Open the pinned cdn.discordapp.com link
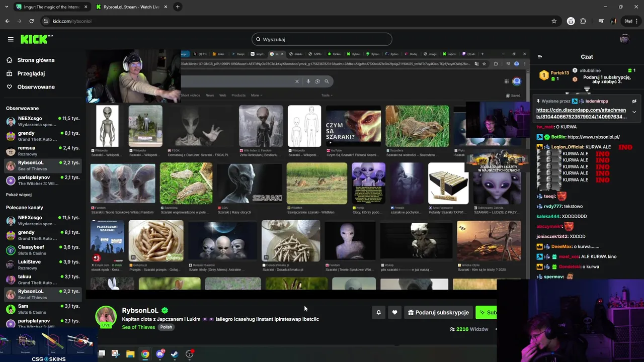 (x=582, y=113)
